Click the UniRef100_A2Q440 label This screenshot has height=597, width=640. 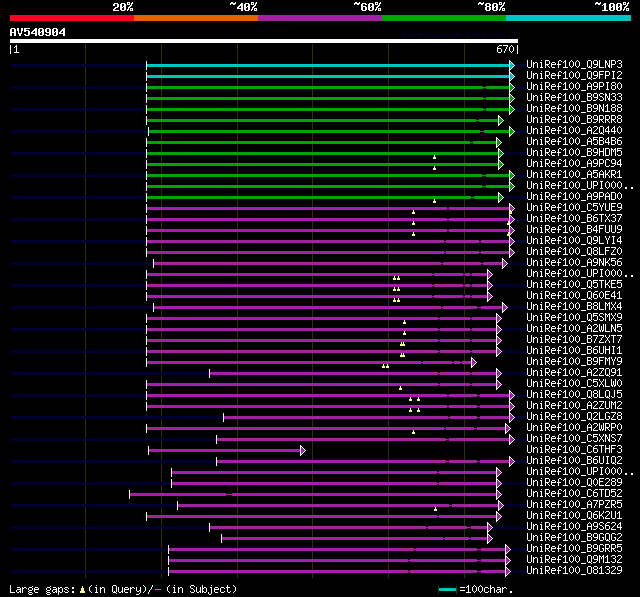click(574, 131)
